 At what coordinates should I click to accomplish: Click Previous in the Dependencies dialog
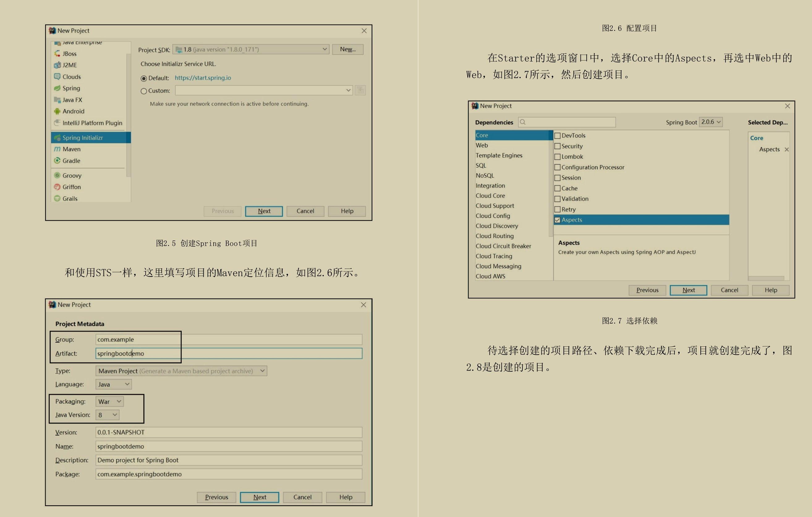click(x=647, y=290)
